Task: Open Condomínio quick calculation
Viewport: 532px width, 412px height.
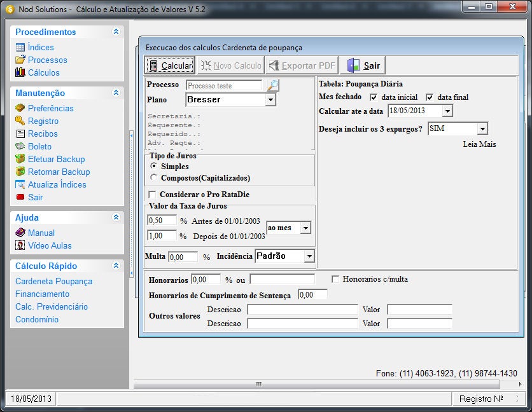Action: [x=37, y=319]
